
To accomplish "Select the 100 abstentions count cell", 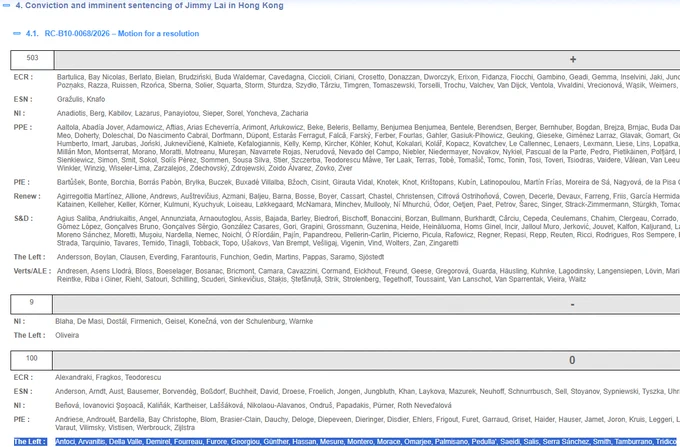I will click(x=31, y=360).
